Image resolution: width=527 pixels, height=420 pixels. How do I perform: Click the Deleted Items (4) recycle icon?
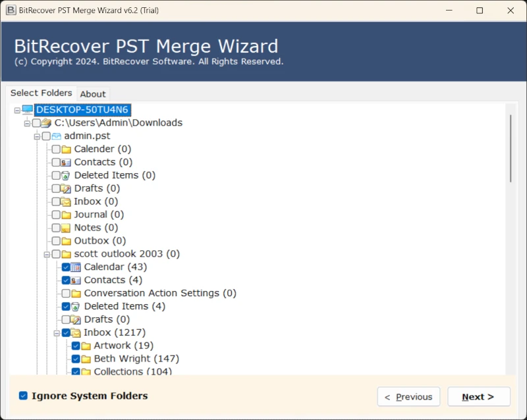pos(76,306)
